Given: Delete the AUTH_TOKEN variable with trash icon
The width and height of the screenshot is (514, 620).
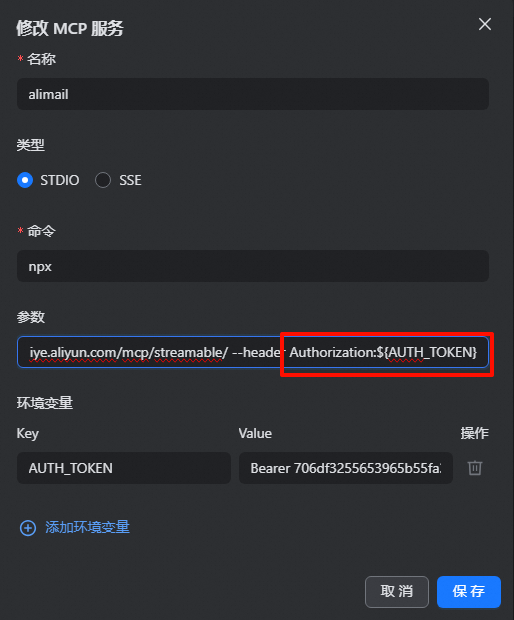Looking at the screenshot, I should [x=474, y=468].
